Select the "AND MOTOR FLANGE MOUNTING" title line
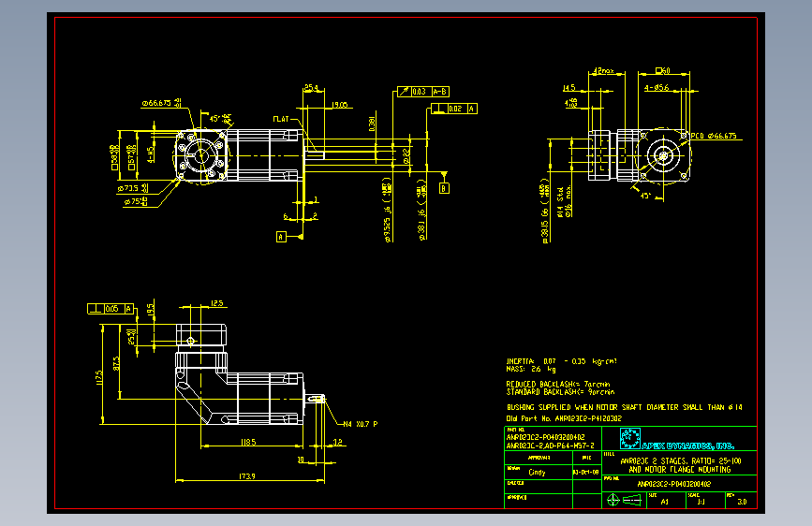Viewport: 812px width, 526px height. pos(679,470)
